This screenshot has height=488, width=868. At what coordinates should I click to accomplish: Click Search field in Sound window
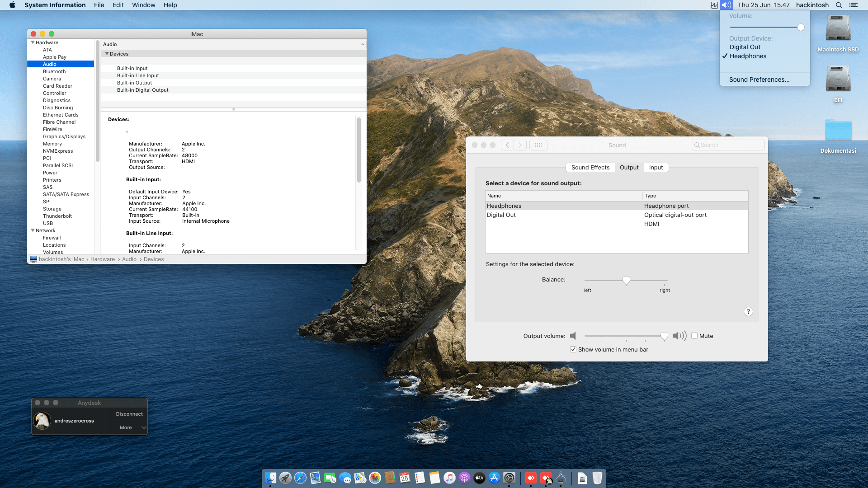[728, 145]
